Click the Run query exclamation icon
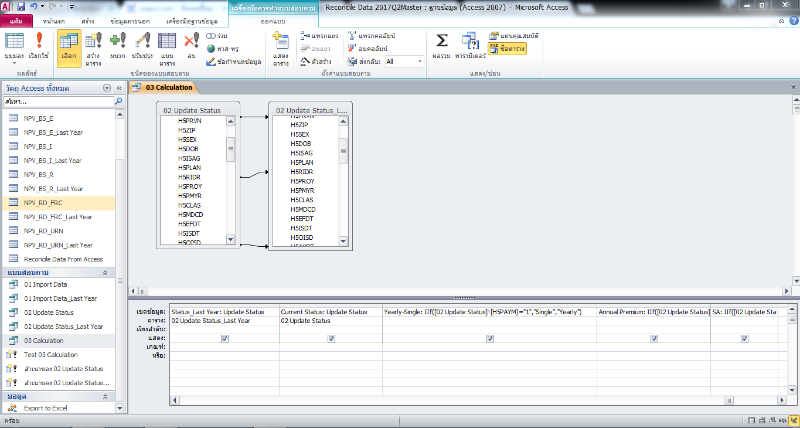Screen dimensions: 800x428 point(41,46)
